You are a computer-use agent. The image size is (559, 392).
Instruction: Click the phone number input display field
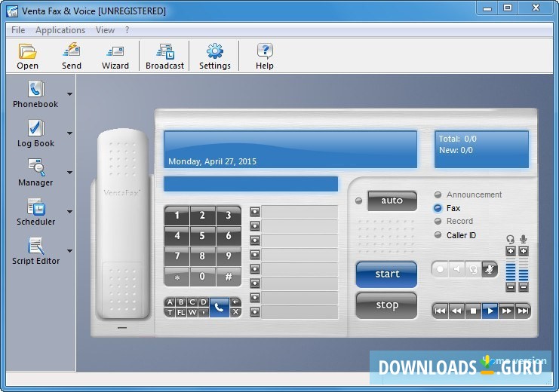click(x=250, y=184)
